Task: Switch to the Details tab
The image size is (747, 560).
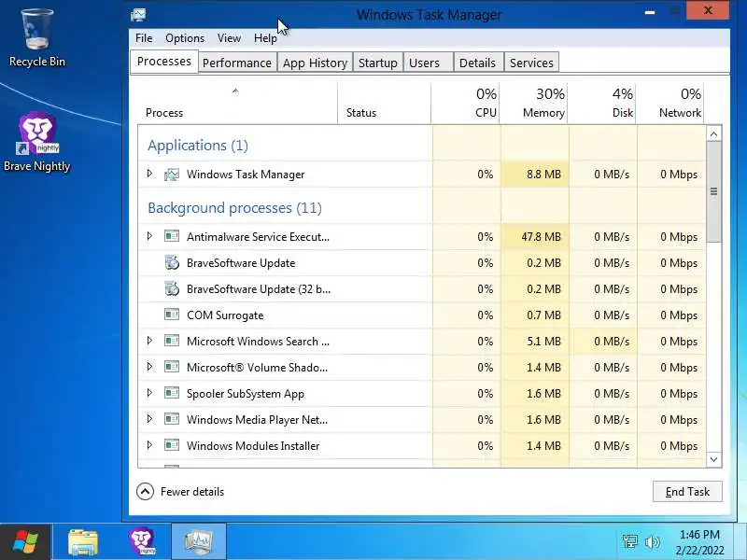Action: point(477,63)
